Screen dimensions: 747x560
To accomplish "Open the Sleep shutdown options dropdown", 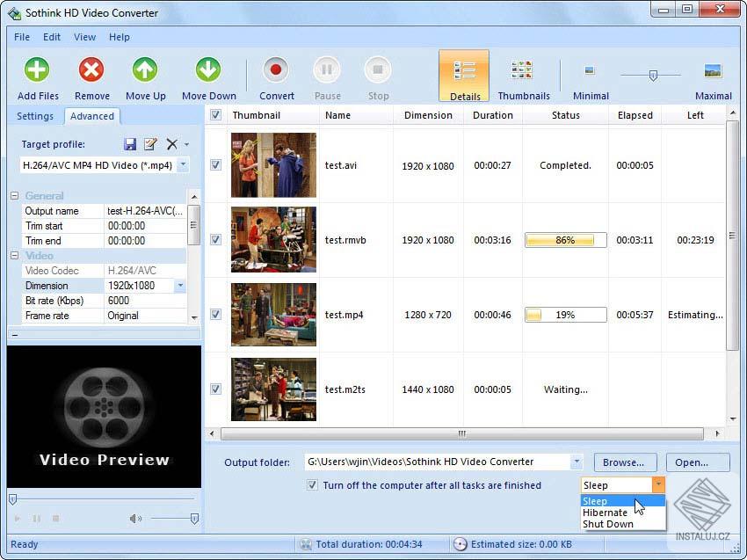I will (657, 484).
